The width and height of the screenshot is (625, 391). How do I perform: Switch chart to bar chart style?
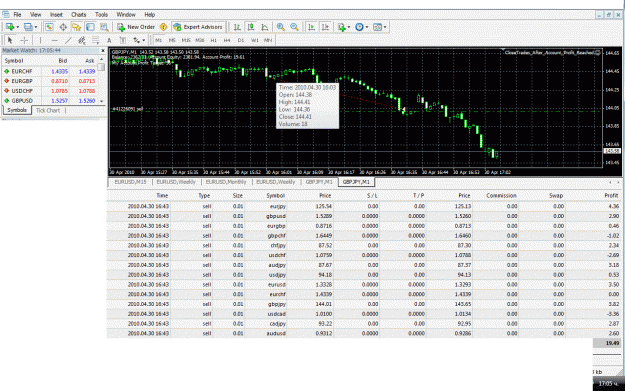(237, 27)
